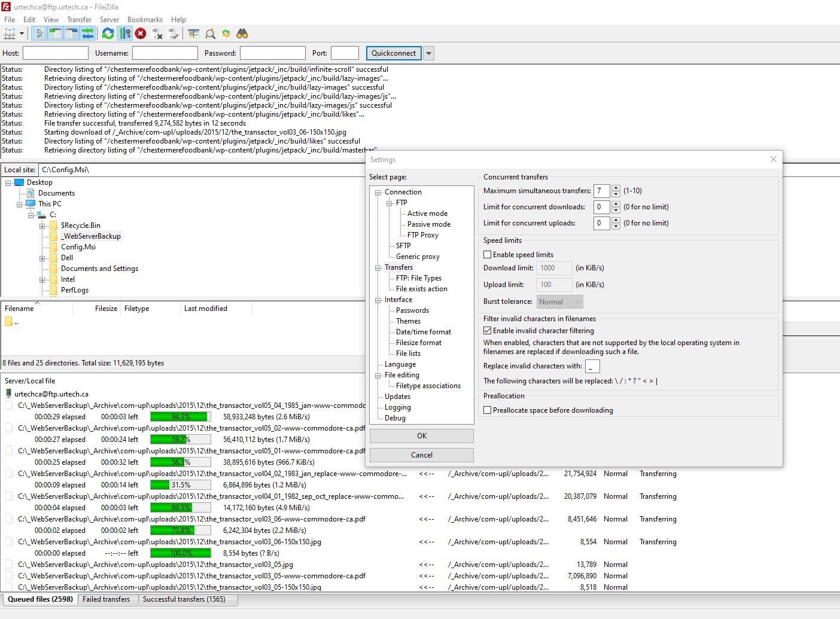Click the Host input field
The width and height of the screenshot is (840, 619).
(55, 53)
